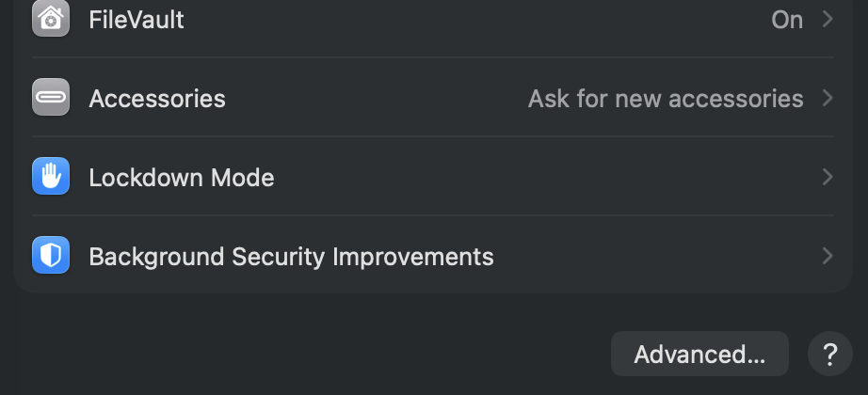Open Background Security Improvements chevron arrow
This screenshot has height=395, width=868.
(x=828, y=256)
